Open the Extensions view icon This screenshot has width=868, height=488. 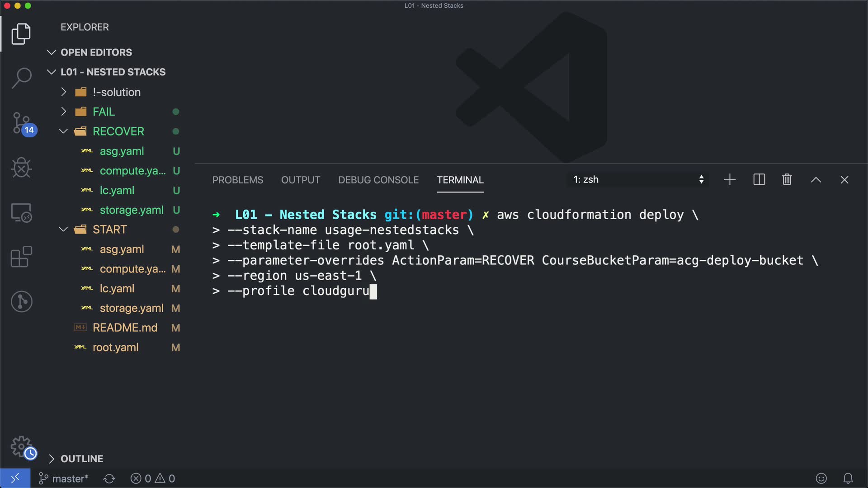(x=21, y=257)
